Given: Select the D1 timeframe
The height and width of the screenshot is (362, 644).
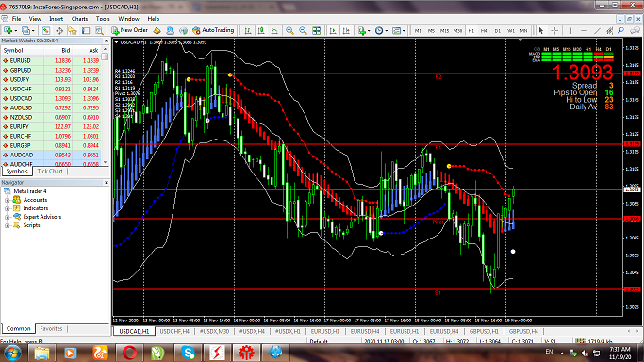Looking at the screenshot, I should [x=497, y=31].
